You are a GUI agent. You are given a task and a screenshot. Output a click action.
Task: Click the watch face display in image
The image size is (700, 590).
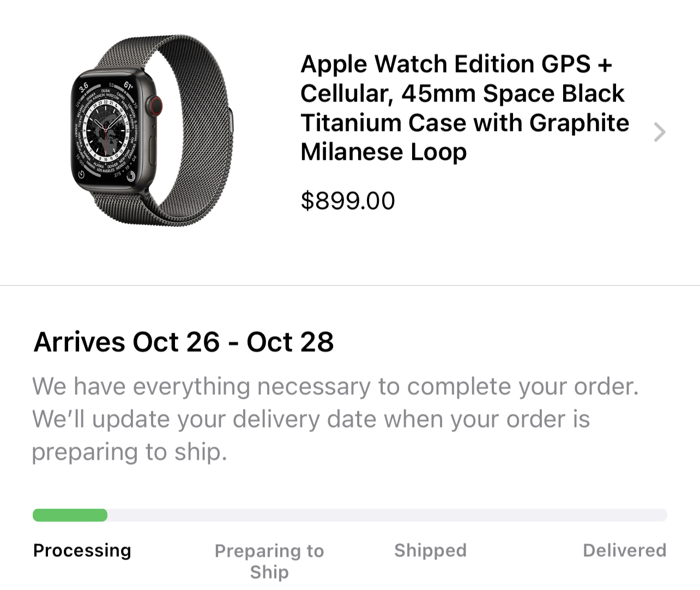106,131
